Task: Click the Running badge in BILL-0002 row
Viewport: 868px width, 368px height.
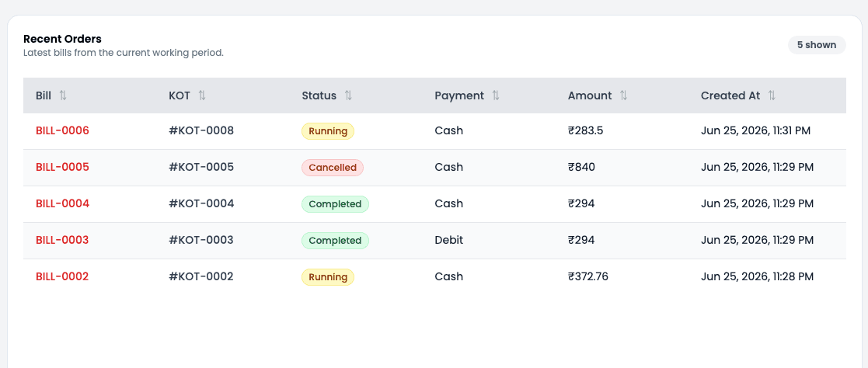Action: tap(328, 277)
